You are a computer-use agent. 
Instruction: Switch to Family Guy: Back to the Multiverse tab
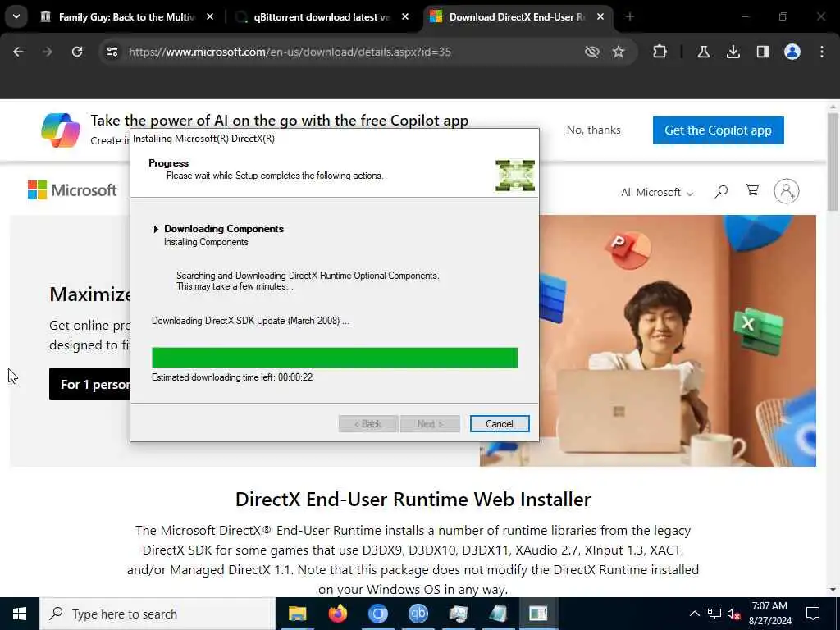[x=127, y=17]
